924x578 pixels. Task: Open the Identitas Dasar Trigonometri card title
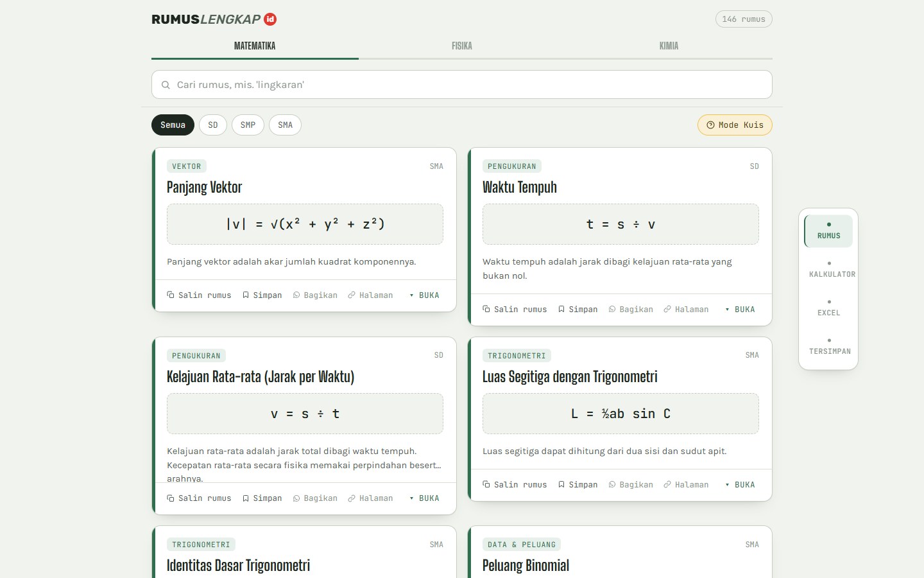point(238,566)
